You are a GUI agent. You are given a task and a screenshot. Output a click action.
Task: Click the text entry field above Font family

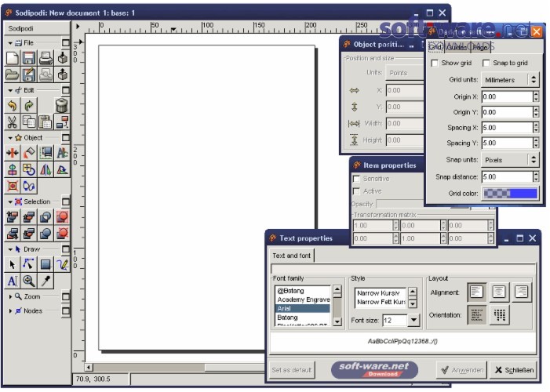403,269
